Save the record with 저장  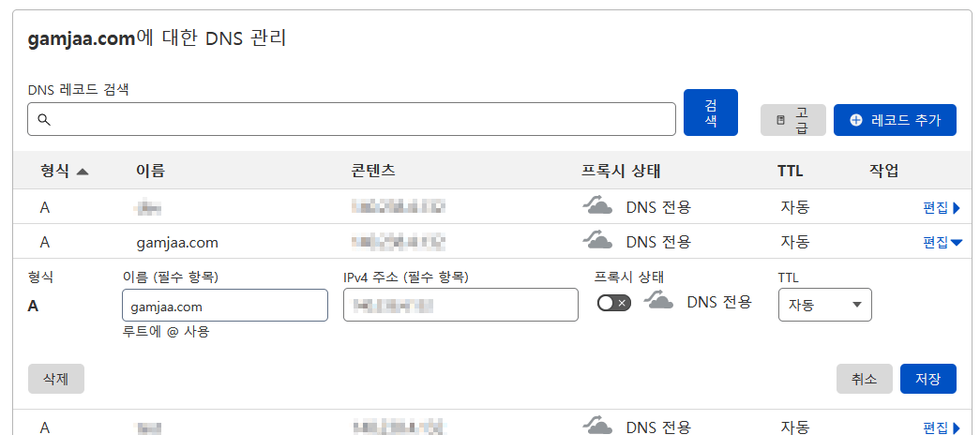pyautogui.click(x=927, y=379)
